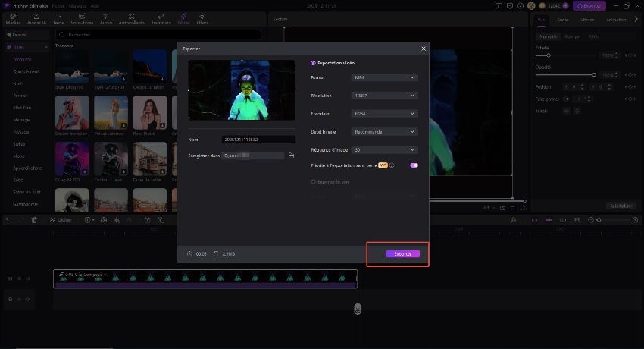This screenshot has height=349, width=644.
Task: Open the Texte tool
Action: pyautogui.click(x=59, y=19)
